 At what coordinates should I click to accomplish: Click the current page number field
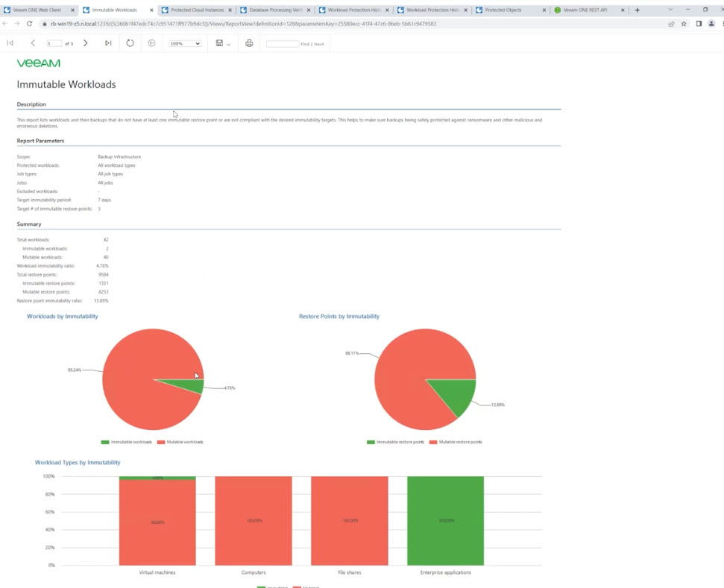(x=54, y=43)
